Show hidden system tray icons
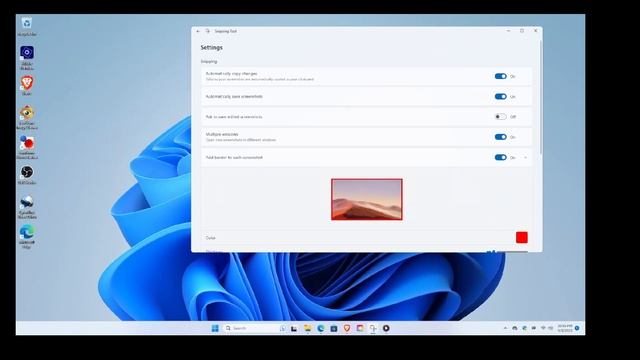 coord(505,328)
